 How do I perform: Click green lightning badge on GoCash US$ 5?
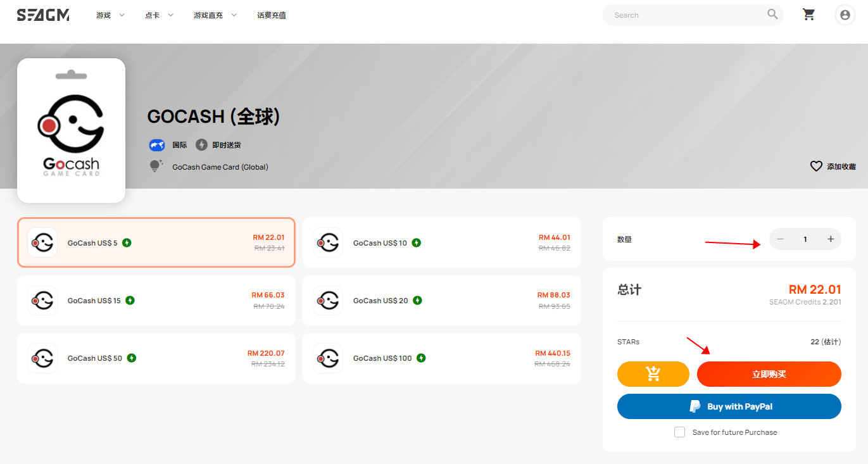click(127, 242)
